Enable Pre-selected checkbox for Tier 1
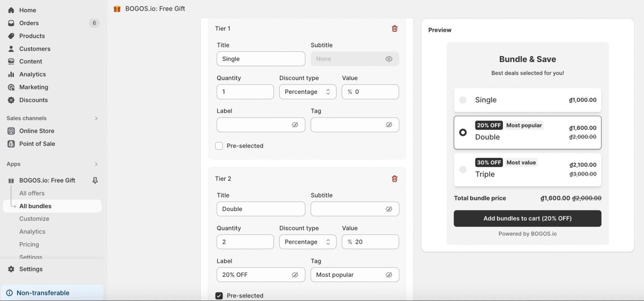This screenshot has width=644, height=301. coord(219,146)
